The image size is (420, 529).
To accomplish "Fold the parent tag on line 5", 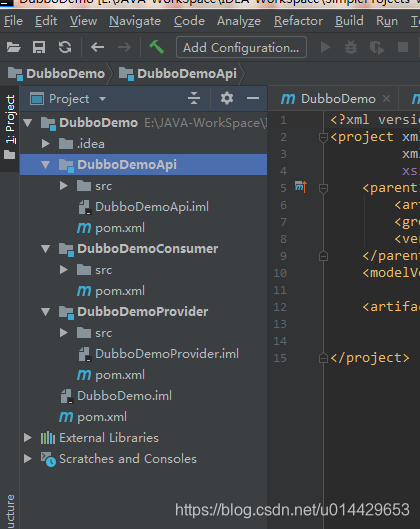I will coord(323,188).
